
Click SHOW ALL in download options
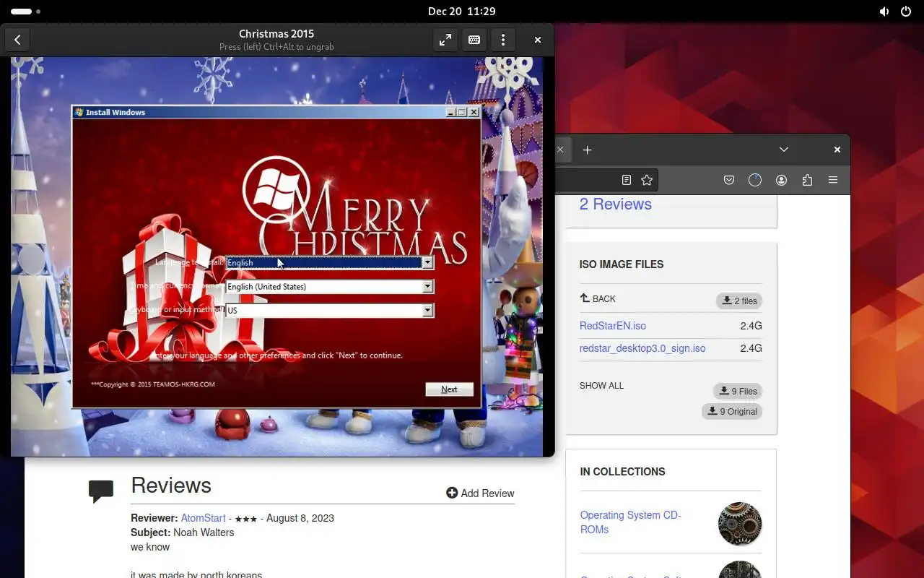coord(601,386)
